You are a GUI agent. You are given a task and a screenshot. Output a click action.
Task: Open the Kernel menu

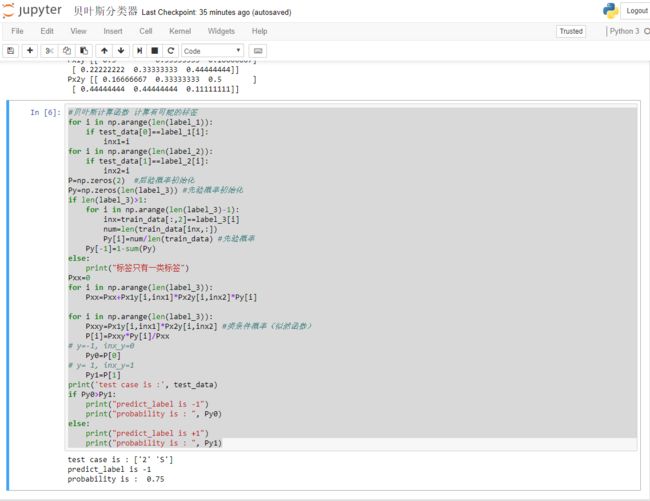pos(180,31)
